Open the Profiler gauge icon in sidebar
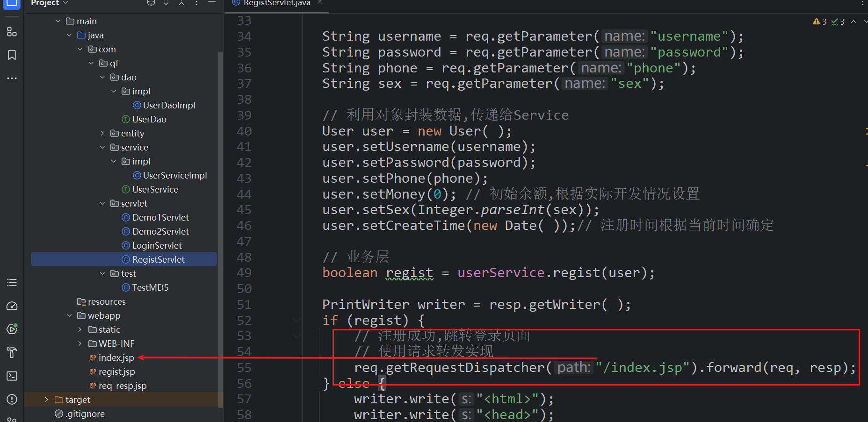The height and width of the screenshot is (422, 868). [x=12, y=306]
